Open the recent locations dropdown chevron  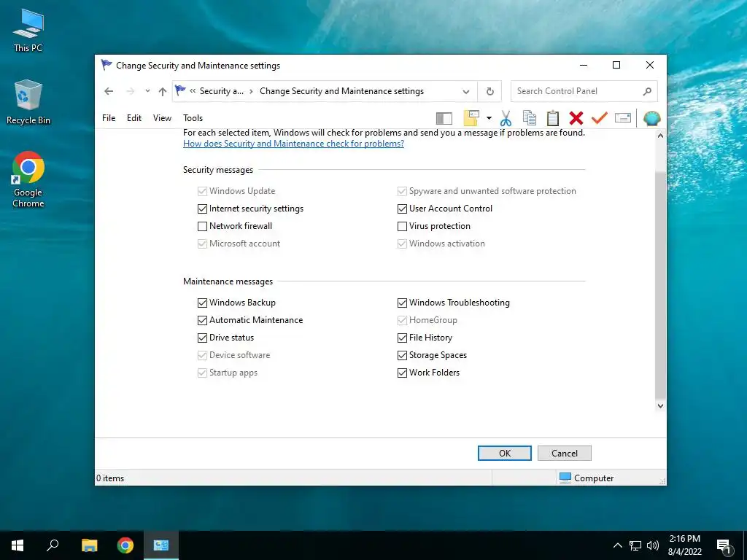147,91
